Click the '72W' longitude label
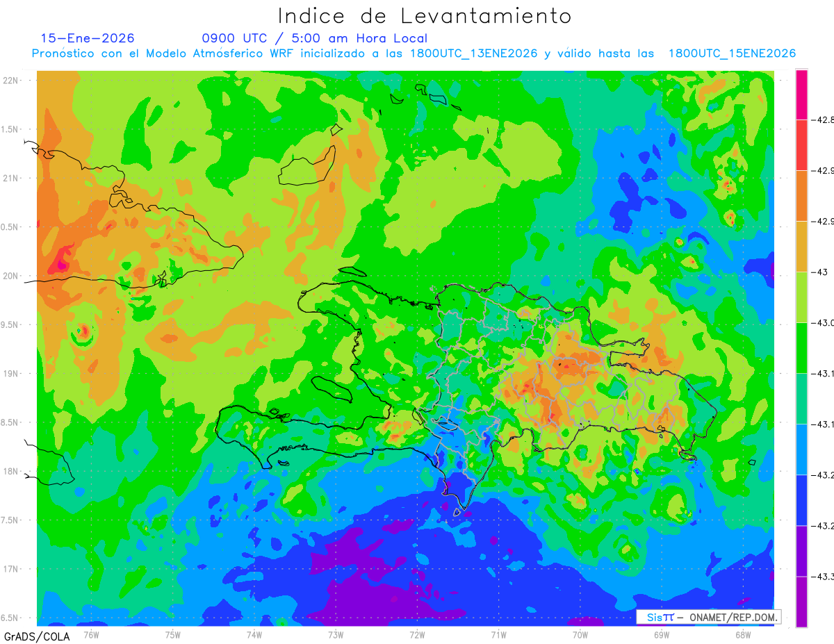 coord(417,634)
